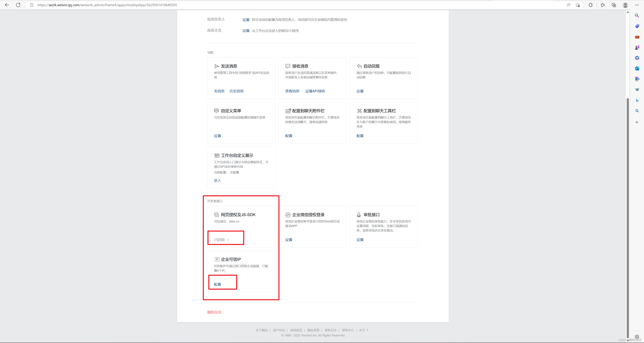The height and width of the screenshot is (343, 644).
Task: Click the 网页授权及JS-SDK icon
Action: click(x=217, y=215)
